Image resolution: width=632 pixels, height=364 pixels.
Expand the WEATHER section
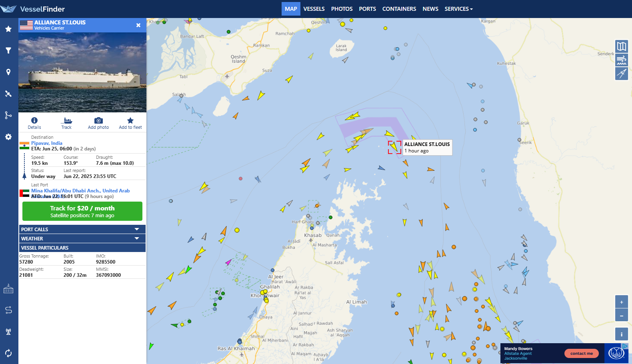click(82, 238)
